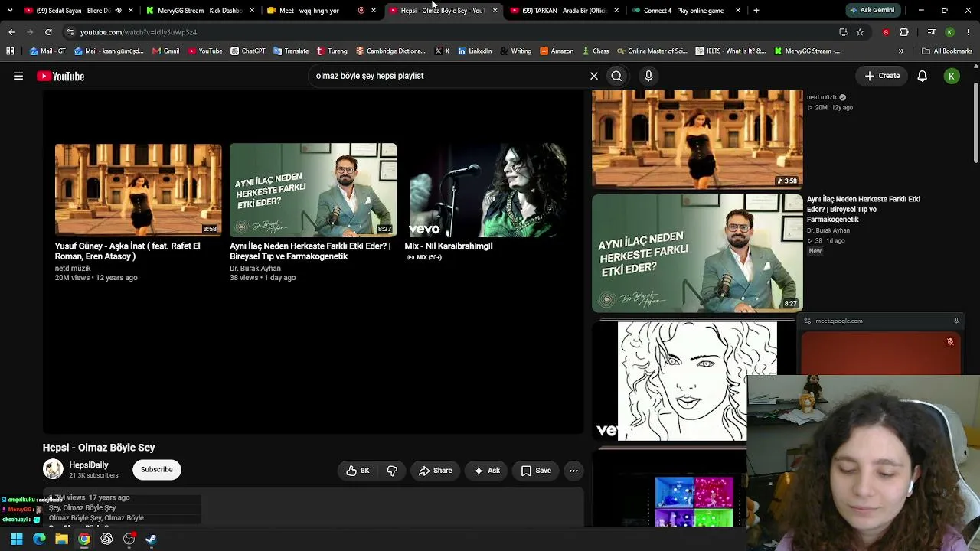Switch to the MervyGG Stream Kick Dashboard tab
This screenshot has height=551, width=980.
coord(200,11)
